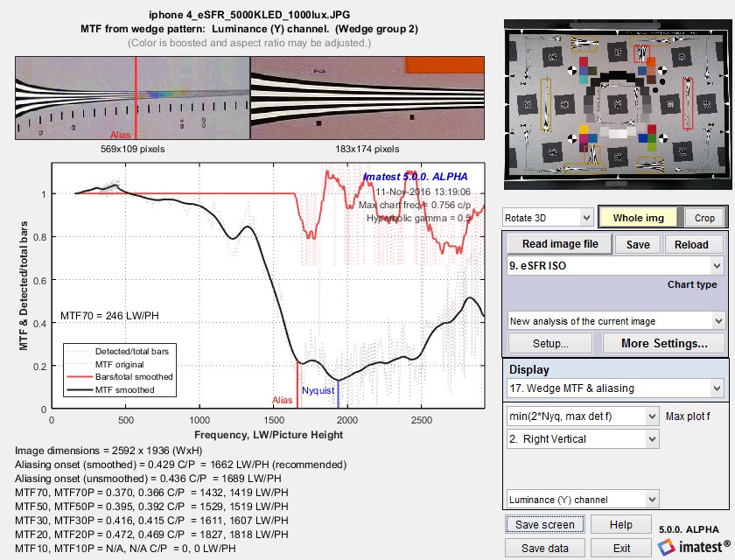Exit the Imatest module
The height and width of the screenshot is (560, 735).
point(621,548)
